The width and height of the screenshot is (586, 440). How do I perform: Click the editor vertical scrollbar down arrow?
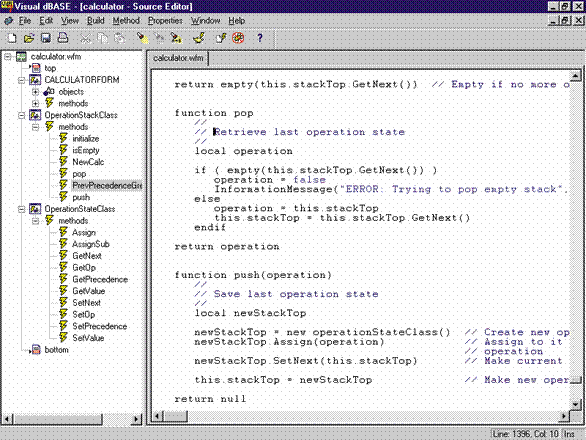pos(576,404)
